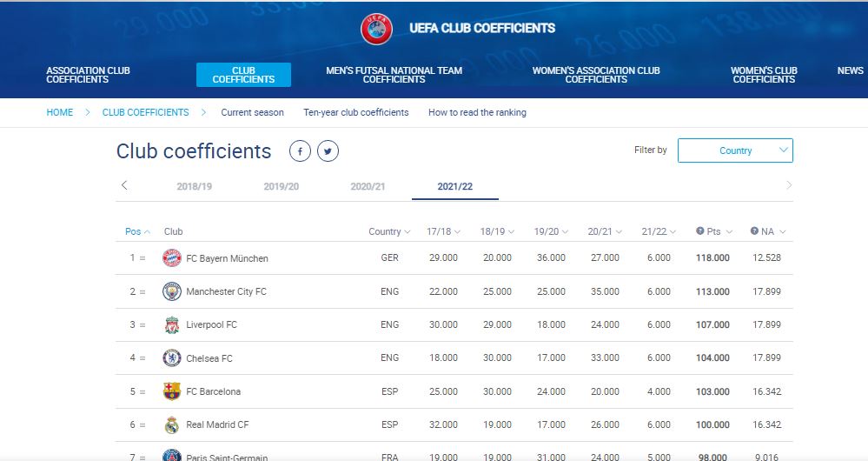Open How to read the ranking

[477, 112]
